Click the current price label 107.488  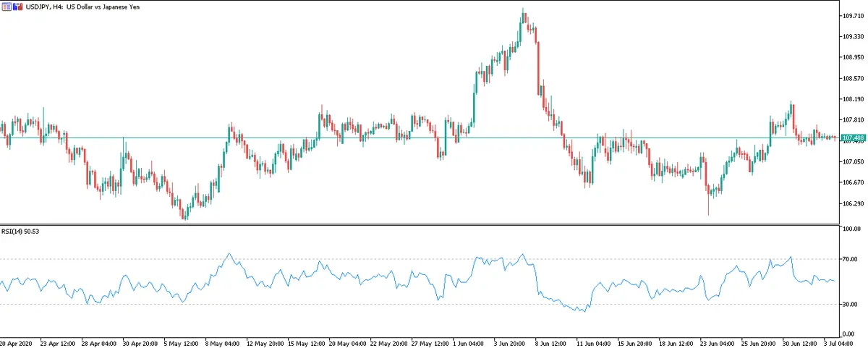point(854,138)
